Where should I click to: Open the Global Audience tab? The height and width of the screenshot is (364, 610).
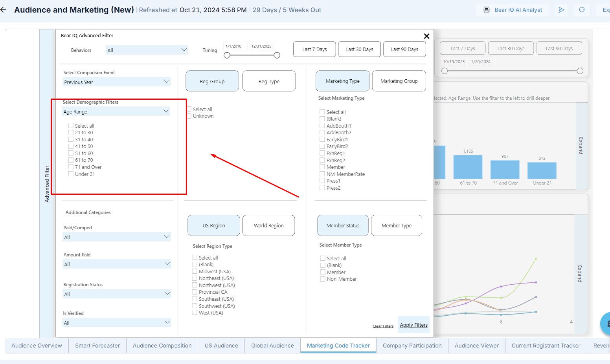pos(273,346)
